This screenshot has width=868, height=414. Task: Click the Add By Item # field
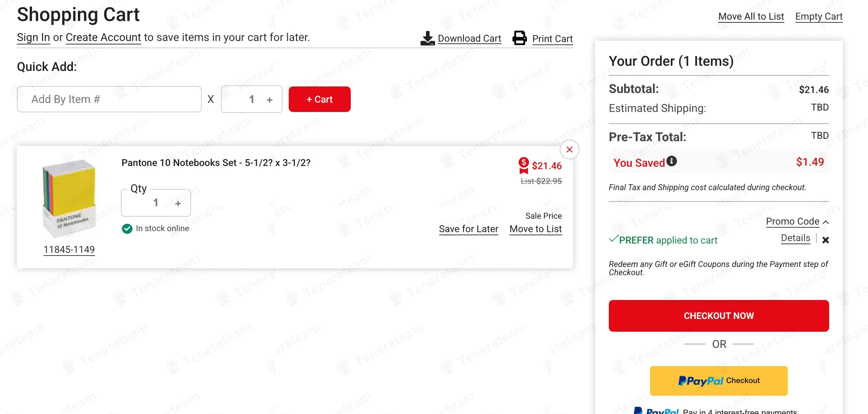[x=109, y=99]
